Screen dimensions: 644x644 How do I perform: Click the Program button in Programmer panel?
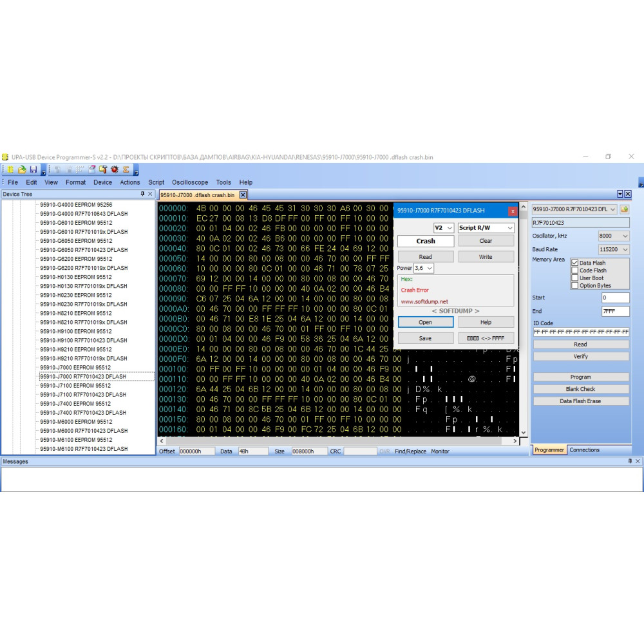(x=581, y=377)
